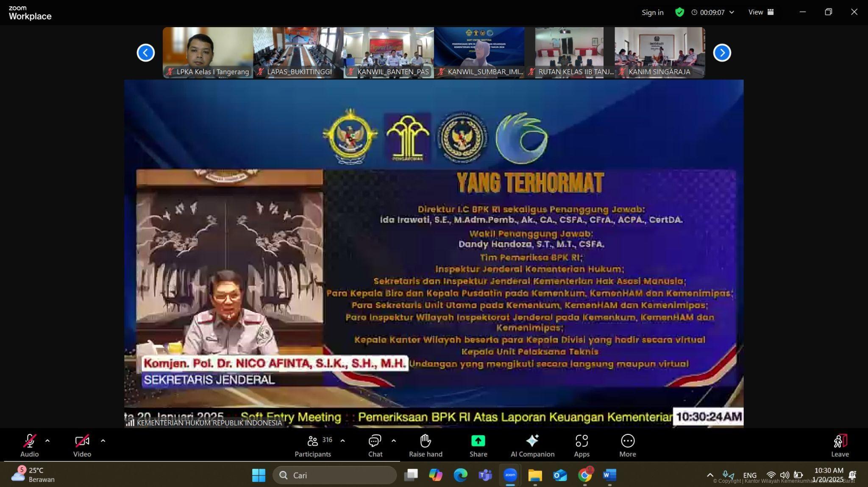Raise hand in the meeting
Screen dimensions: 868x487
point(426,445)
